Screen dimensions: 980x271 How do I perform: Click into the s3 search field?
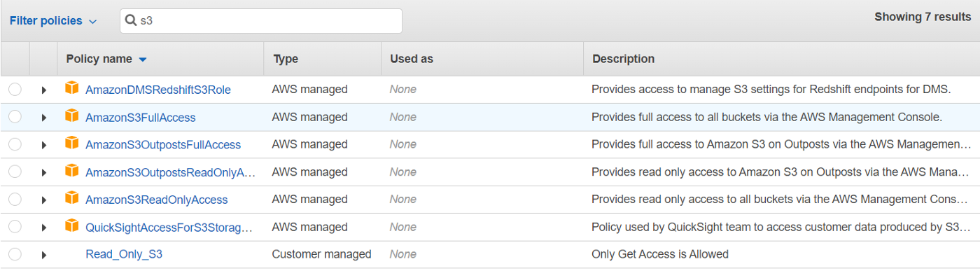coord(261,21)
